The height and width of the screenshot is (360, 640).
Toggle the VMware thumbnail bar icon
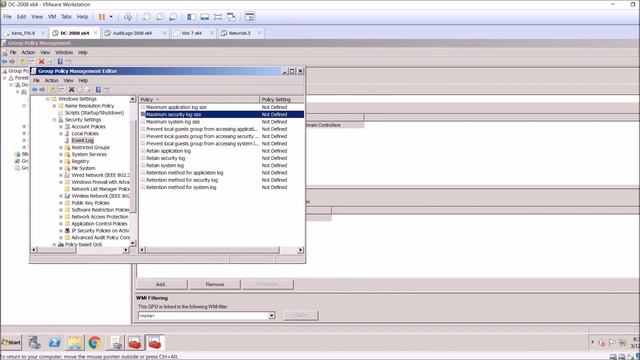tap(204, 17)
